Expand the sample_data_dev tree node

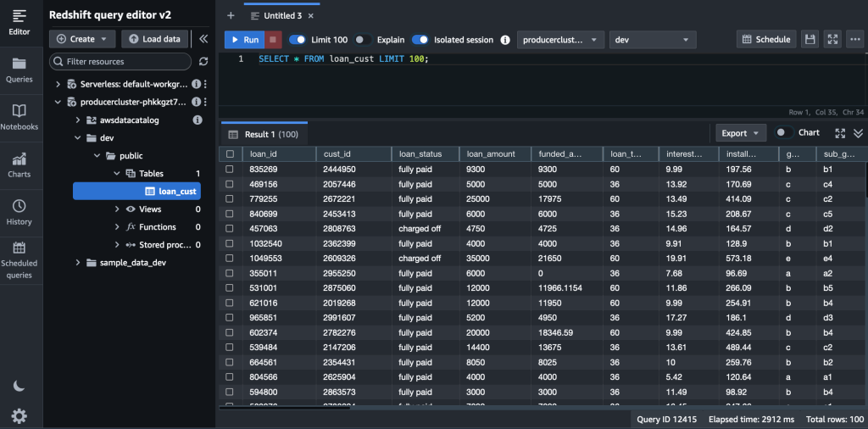tap(79, 263)
